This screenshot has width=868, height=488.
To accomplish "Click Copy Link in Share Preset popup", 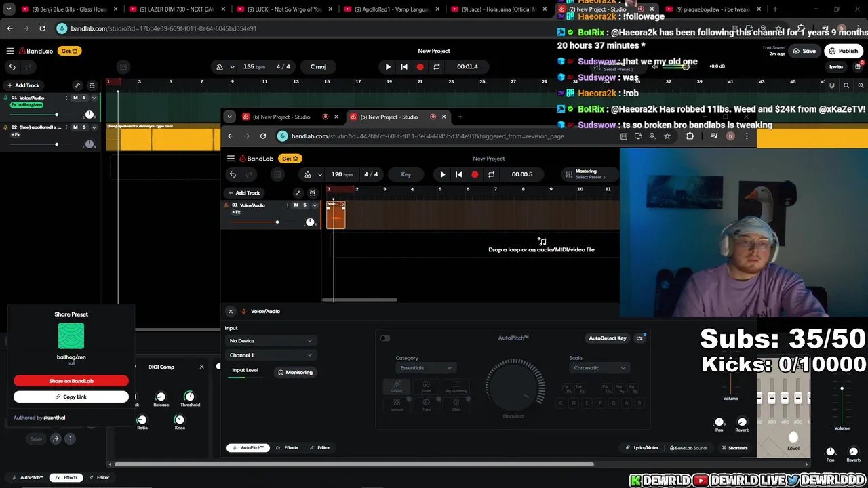I will point(71,396).
